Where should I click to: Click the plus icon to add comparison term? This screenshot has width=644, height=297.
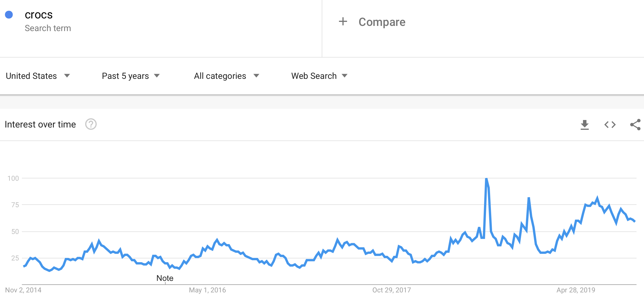coord(343,22)
